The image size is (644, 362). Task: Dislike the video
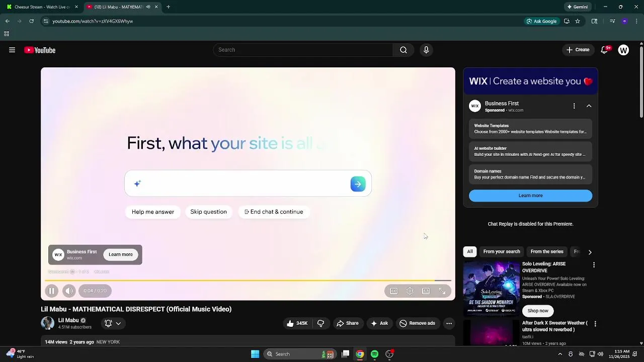(x=320, y=323)
